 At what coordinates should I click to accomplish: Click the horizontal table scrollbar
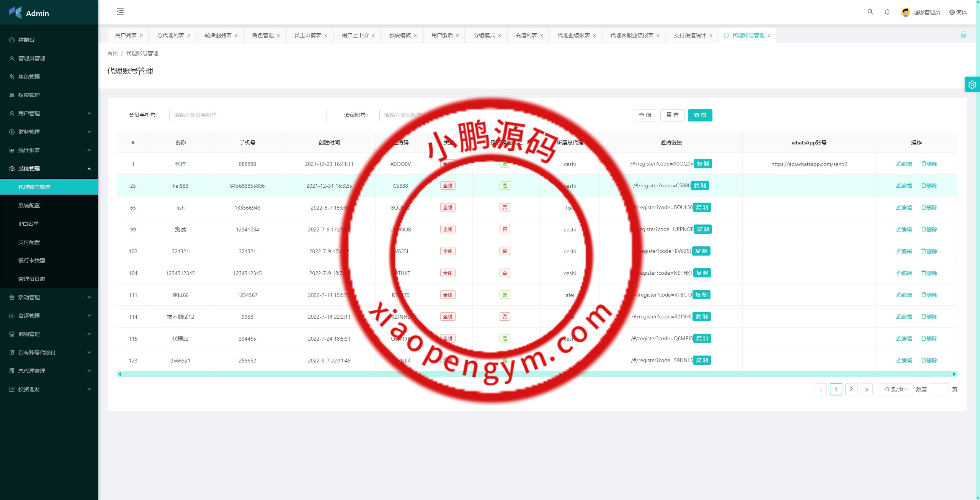pos(536,374)
